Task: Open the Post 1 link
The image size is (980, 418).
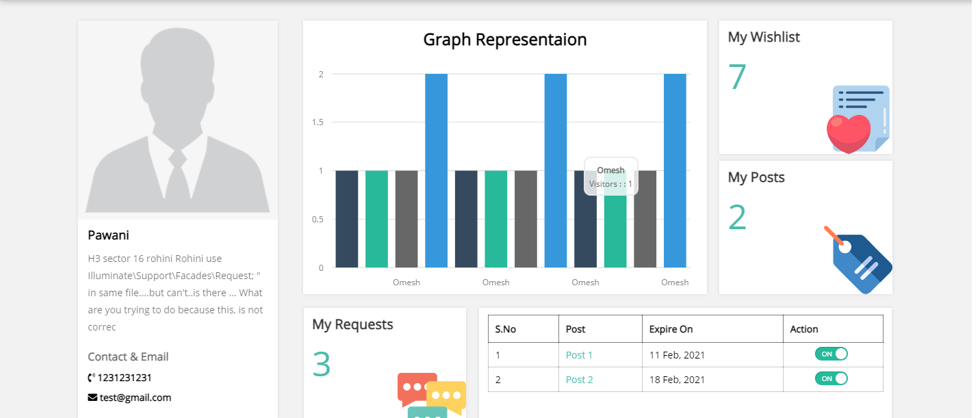Action: (x=579, y=355)
